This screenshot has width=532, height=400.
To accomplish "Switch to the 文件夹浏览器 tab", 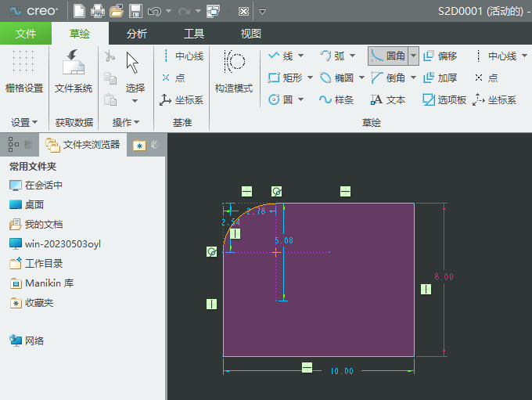I will (x=83, y=145).
